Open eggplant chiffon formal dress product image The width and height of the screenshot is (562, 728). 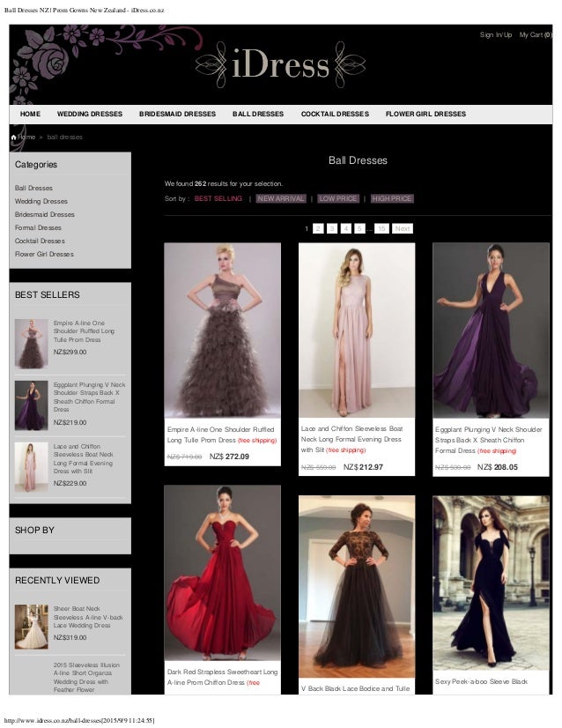491,331
